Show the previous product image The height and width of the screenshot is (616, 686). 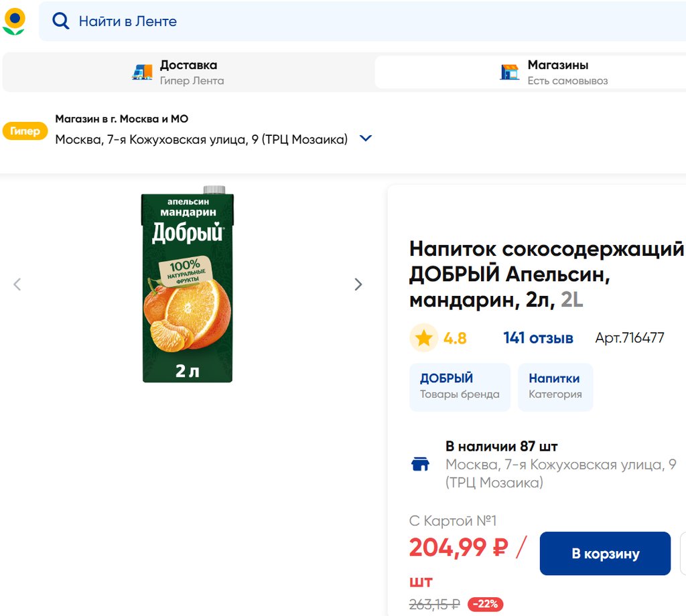(x=17, y=285)
